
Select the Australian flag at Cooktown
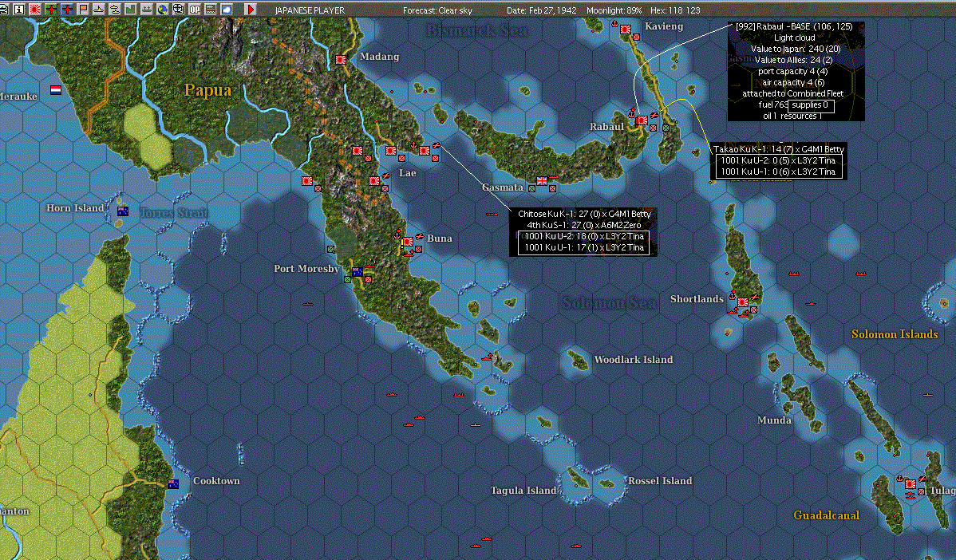tap(173, 484)
